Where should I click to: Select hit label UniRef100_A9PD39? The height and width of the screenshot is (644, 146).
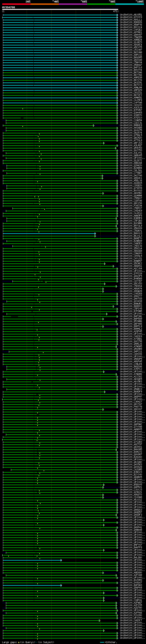pyautogui.click(x=131, y=77)
